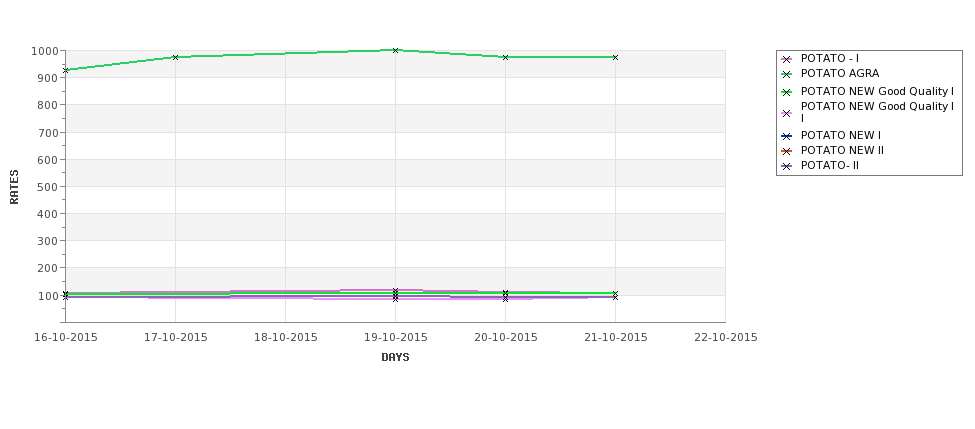Click the POTATO- II purple legend marker
975x429 pixels.
[x=786, y=166]
